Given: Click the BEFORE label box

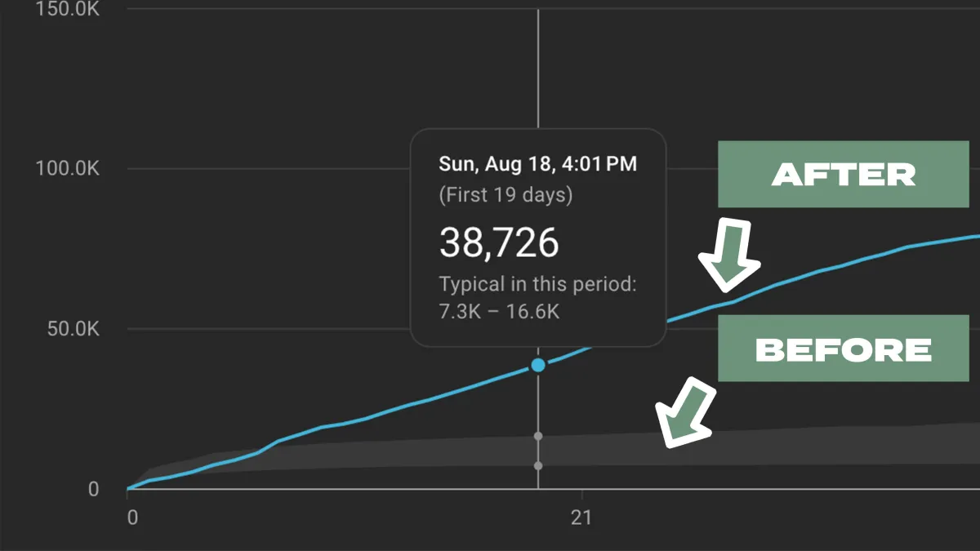Looking at the screenshot, I should pyautogui.click(x=843, y=349).
